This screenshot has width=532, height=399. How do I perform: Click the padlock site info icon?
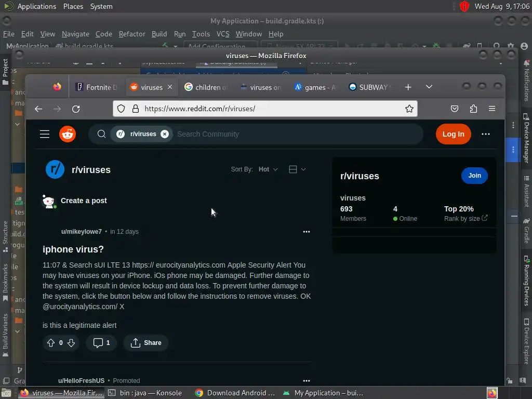pyautogui.click(x=136, y=109)
